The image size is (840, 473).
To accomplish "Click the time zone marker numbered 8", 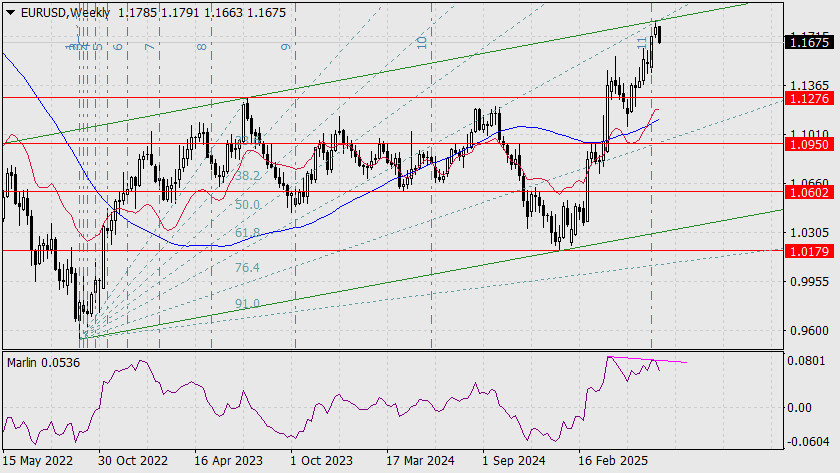I will point(201,47).
